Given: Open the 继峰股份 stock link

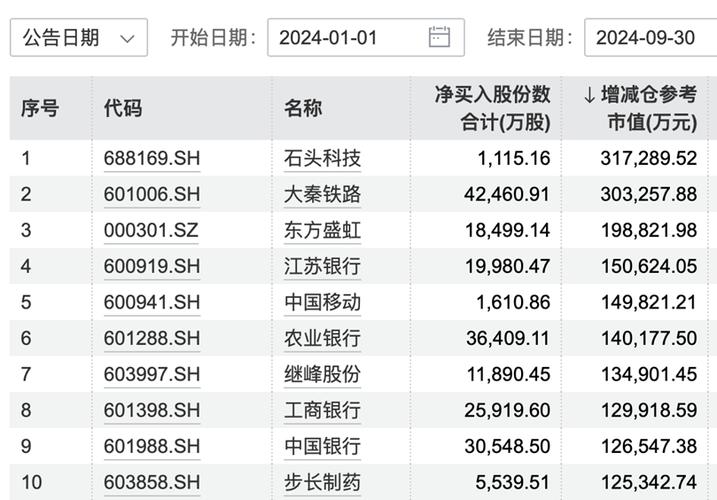Looking at the screenshot, I should [322, 374].
